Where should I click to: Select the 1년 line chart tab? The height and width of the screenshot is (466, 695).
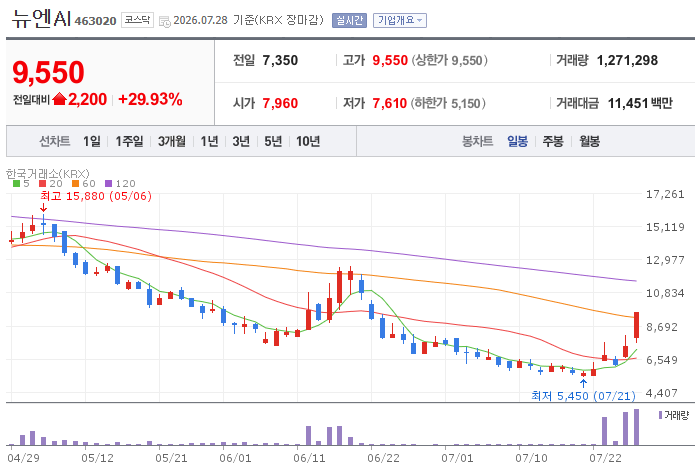click(x=209, y=141)
